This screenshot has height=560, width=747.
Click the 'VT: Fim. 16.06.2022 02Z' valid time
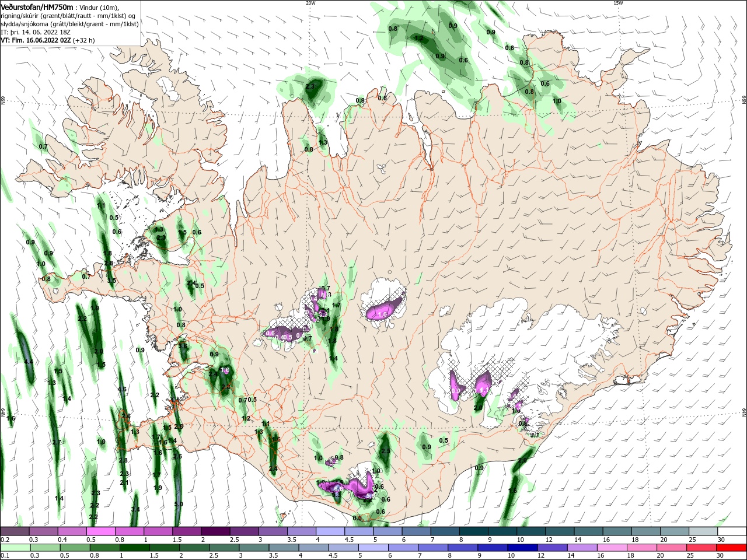[x=36, y=40]
